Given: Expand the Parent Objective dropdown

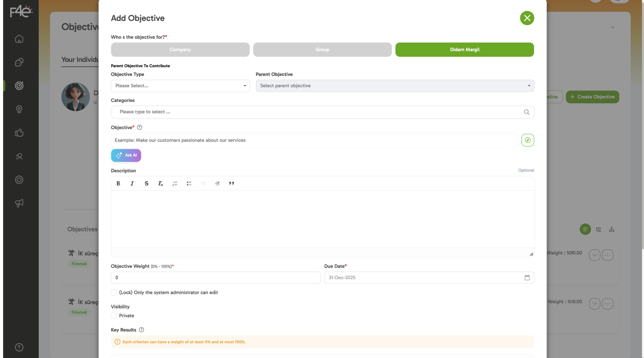Looking at the screenshot, I should pyautogui.click(x=395, y=85).
